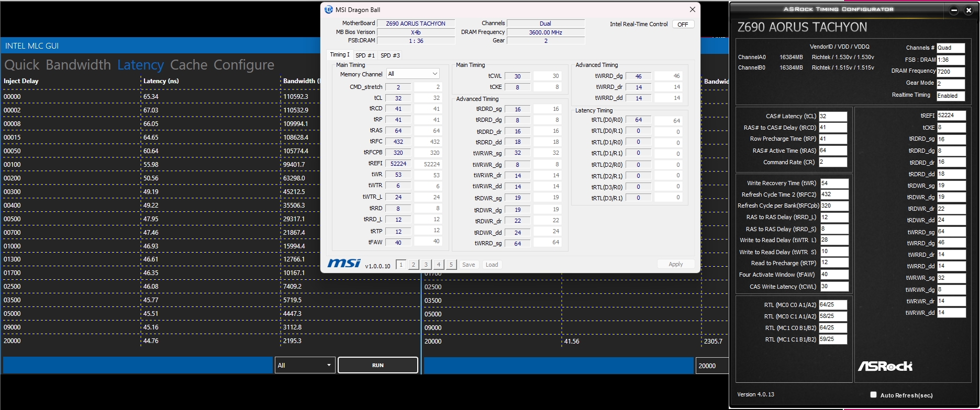Click the RAS# to CAS# Delay (tRCD) field

click(833, 128)
